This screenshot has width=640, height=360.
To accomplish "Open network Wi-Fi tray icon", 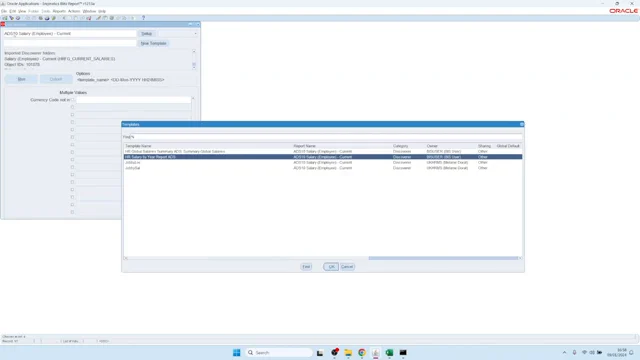I will pos(584,352).
